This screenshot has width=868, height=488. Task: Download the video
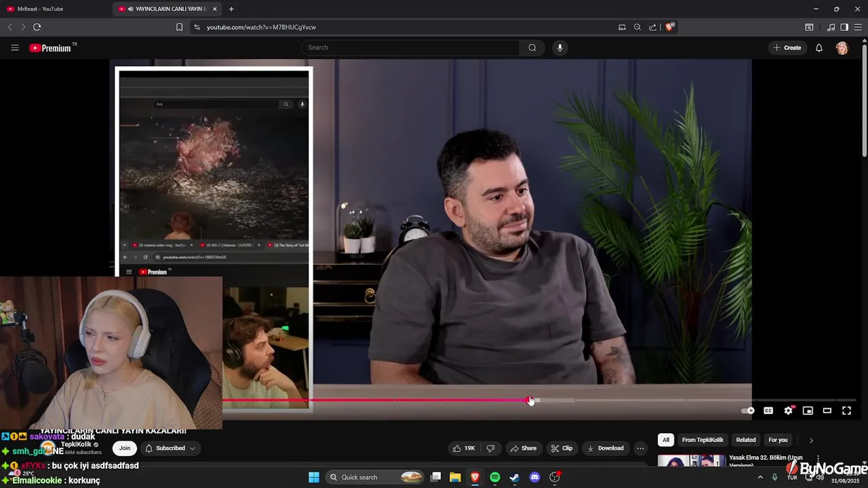point(606,448)
